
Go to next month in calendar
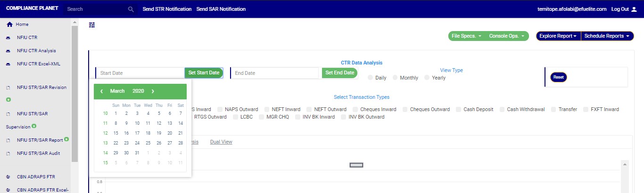coord(153,91)
